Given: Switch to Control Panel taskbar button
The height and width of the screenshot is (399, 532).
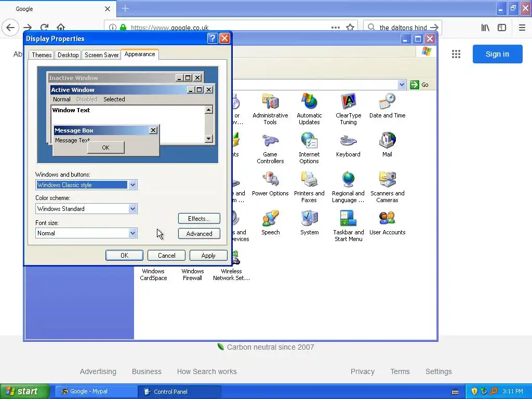Looking at the screenshot, I should pyautogui.click(x=180, y=392).
